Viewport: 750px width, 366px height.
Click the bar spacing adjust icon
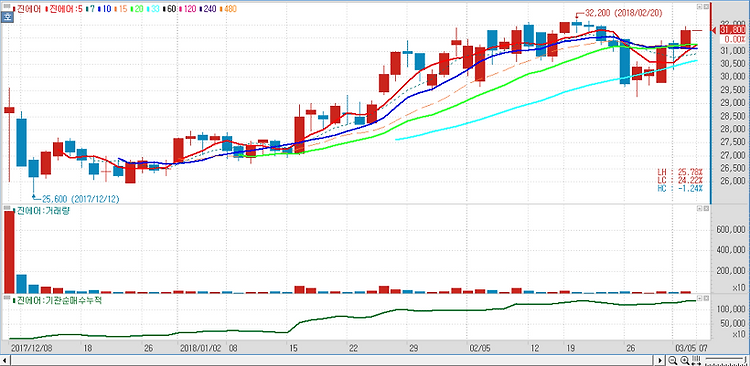696,360
